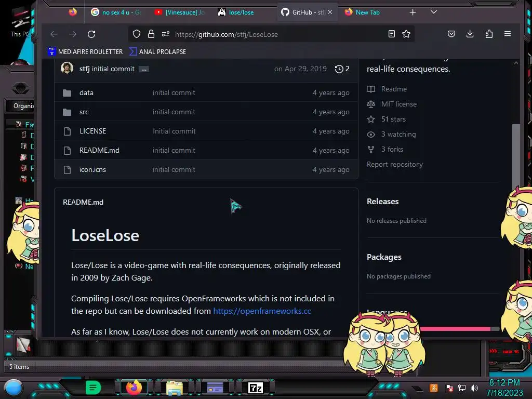
Task: Switch to the 'no sex 4 u' Google tab
Action: [116, 12]
